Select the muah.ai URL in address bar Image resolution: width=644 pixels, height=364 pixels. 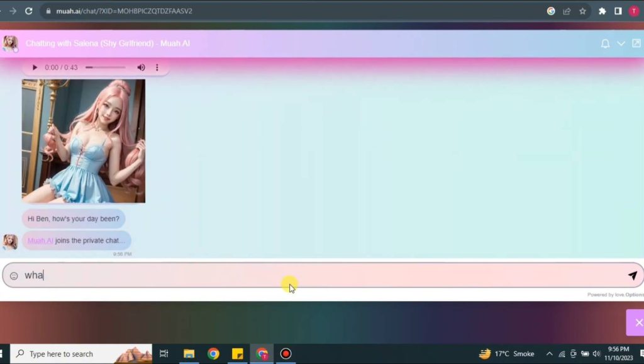click(x=124, y=11)
